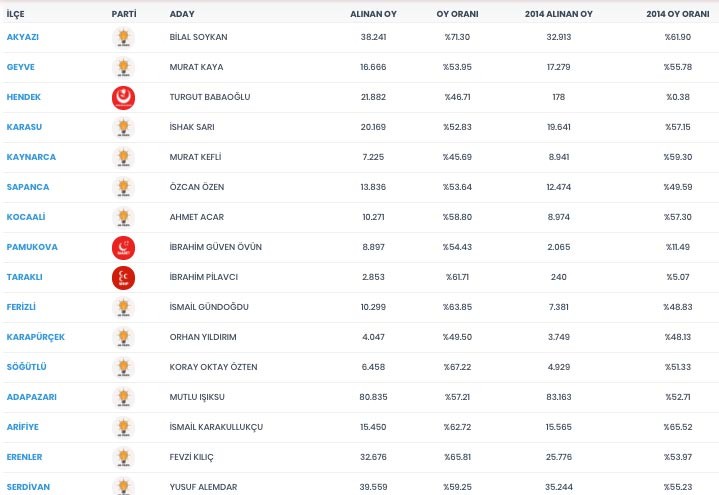719x495 pixels.
Task: Open the Karapürçek district link
Action: tap(35, 337)
